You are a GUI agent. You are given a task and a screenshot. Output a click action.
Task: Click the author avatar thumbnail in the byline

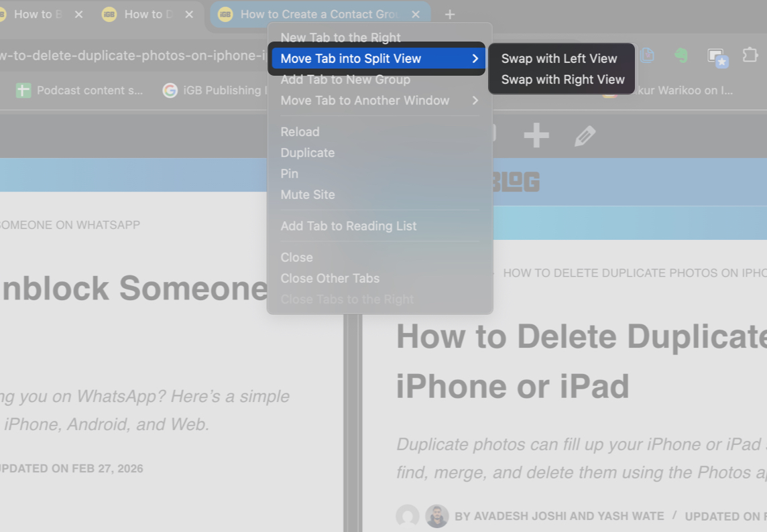click(x=437, y=516)
